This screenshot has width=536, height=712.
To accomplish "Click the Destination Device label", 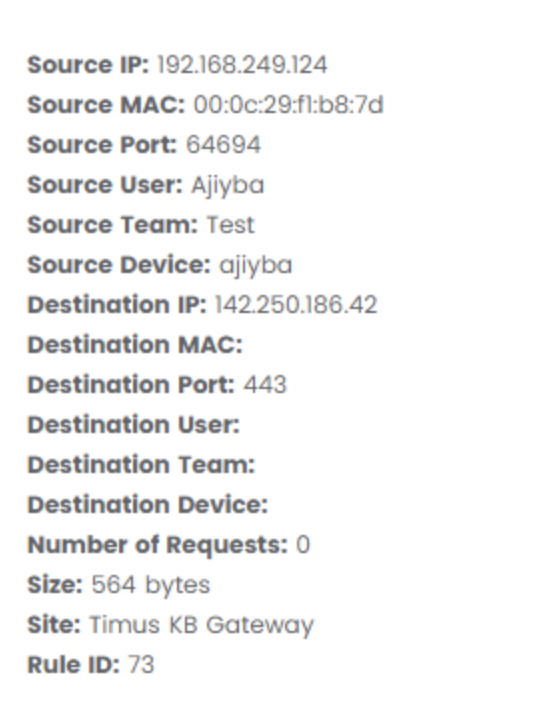I will tap(148, 504).
